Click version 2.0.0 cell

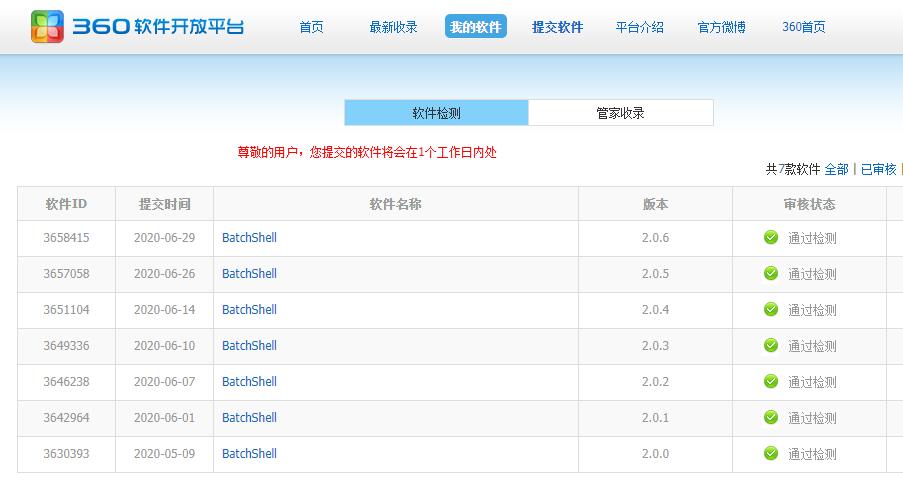tap(655, 454)
